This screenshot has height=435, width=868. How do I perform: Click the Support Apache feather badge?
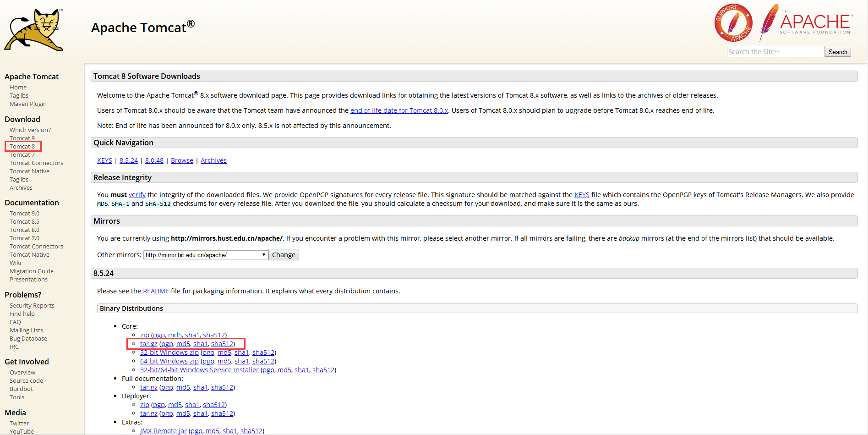coord(733,23)
